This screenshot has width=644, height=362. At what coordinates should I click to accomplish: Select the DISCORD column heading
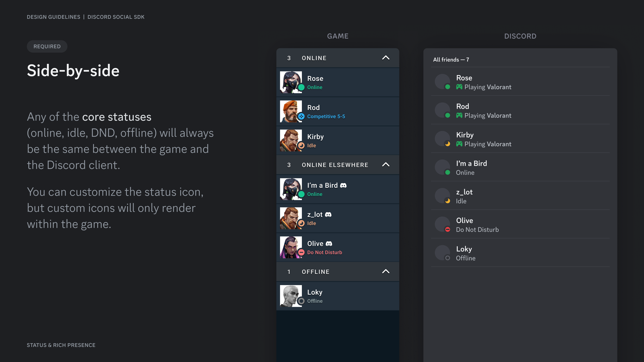520,36
